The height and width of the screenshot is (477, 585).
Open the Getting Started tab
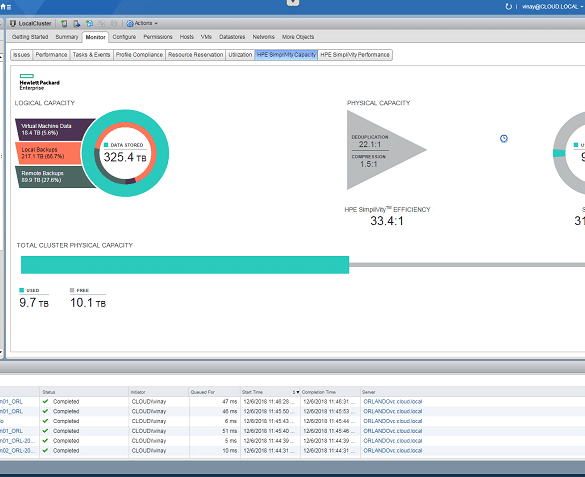pos(30,37)
